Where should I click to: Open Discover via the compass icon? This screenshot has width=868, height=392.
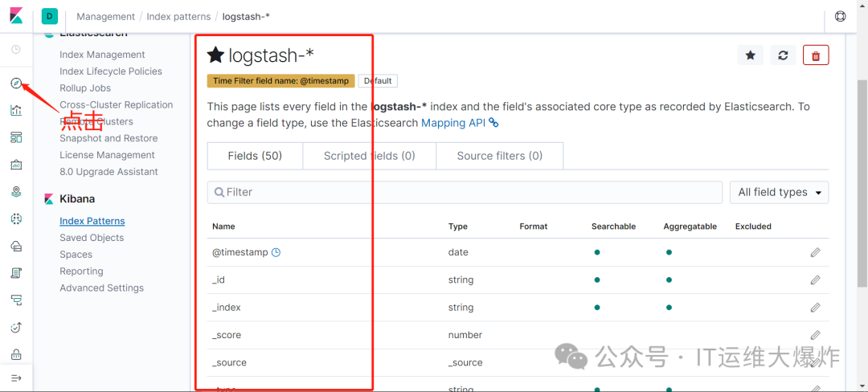coord(16,84)
